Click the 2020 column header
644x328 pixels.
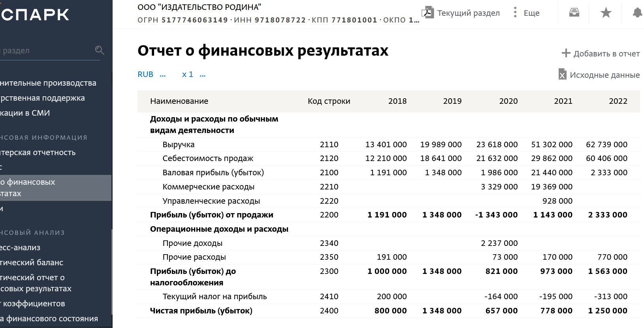coord(508,101)
